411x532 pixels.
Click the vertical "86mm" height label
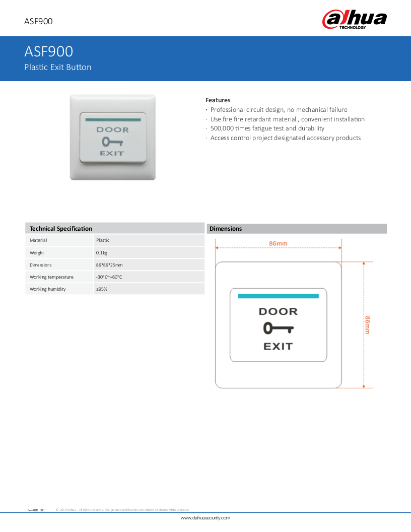coord(367,325)
